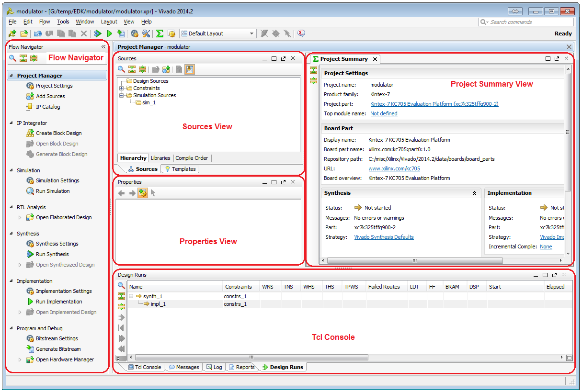Open the Layout menu

point(109,22)
